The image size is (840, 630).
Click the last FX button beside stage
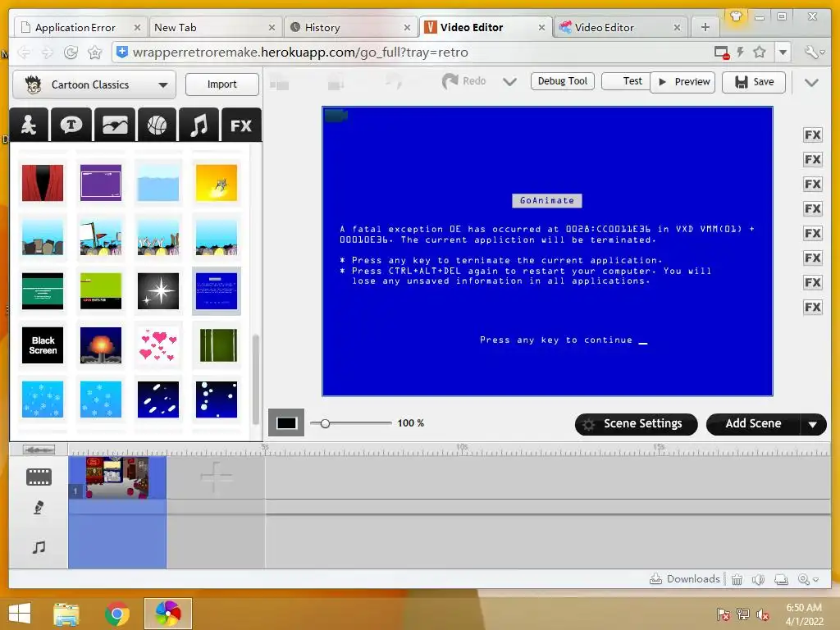coord(813,308)
